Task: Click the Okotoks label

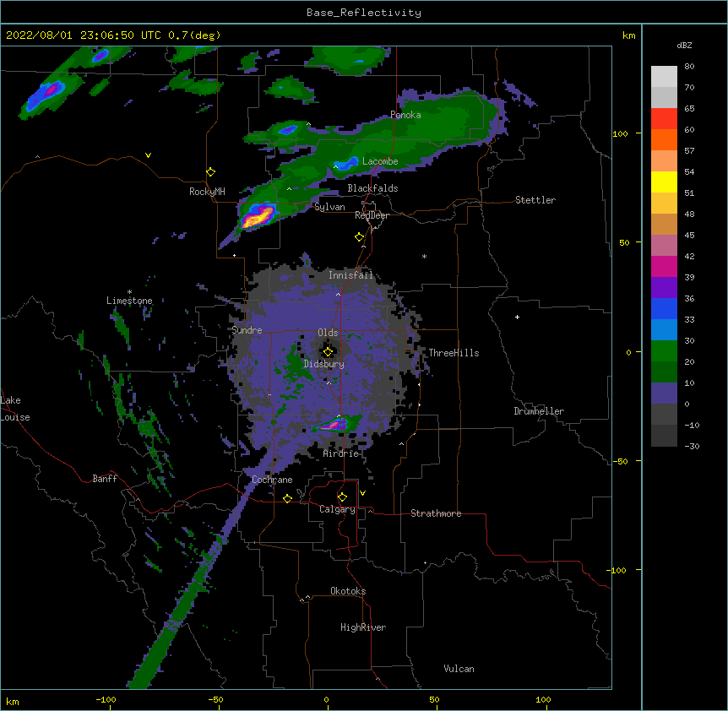Action: click(x=348, y=591)
